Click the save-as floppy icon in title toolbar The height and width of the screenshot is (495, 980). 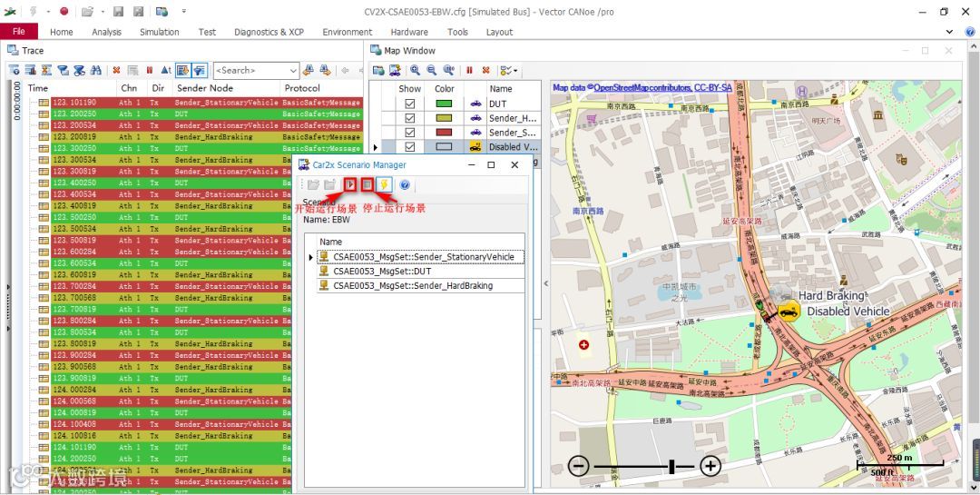[x=139, y=11]
